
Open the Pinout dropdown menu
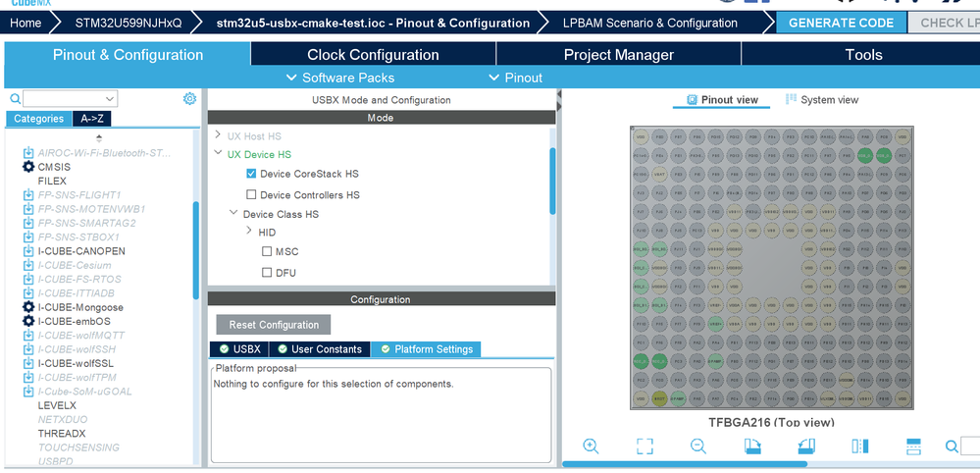516,78
